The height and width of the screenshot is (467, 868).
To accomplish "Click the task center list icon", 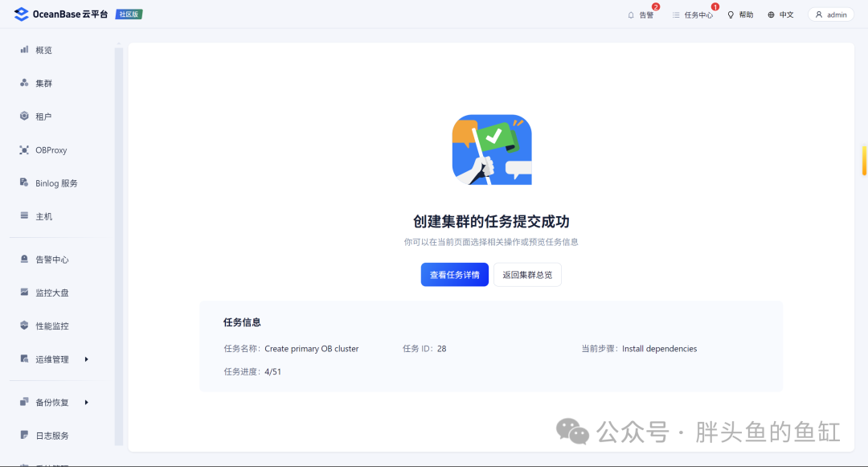I will click(676, 15).
